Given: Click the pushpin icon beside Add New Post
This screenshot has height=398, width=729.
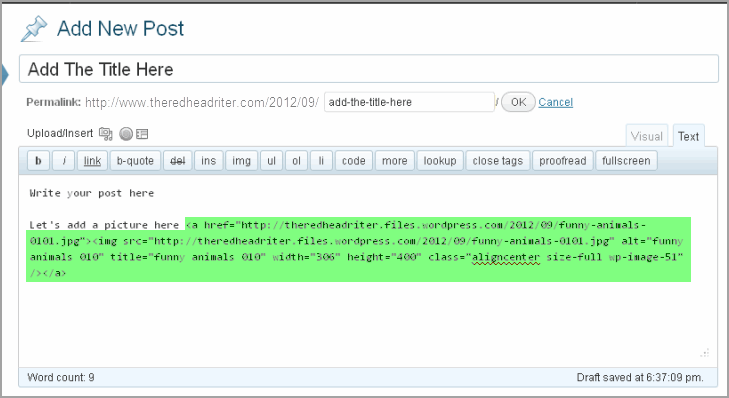Looking at the screenshot, I should coord(34,28).
